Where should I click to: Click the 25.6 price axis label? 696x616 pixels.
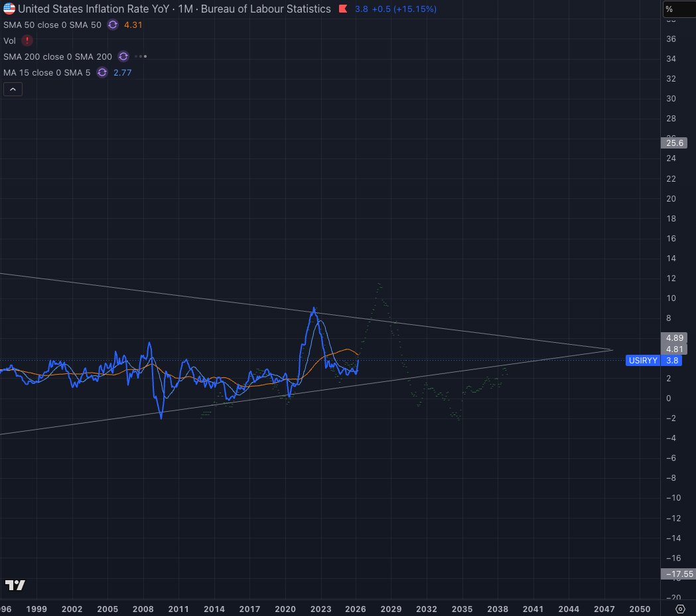pyautogui.click(x=674, y=143)
